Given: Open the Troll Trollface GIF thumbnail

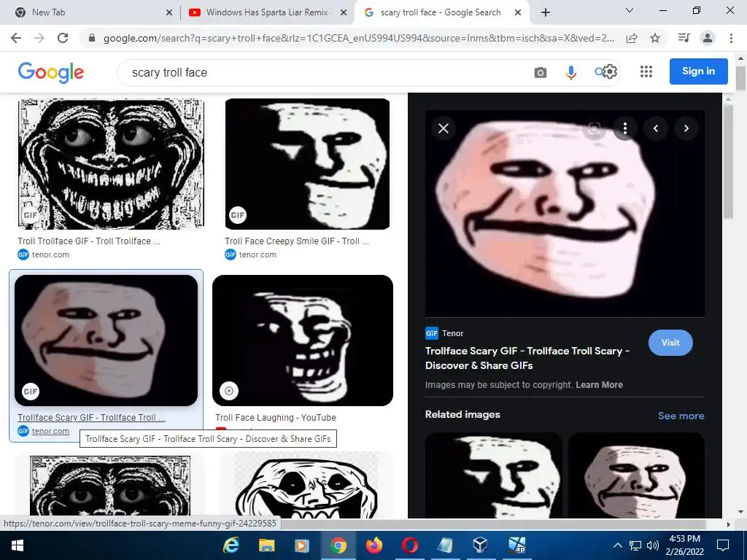Looking at the screenshot, I should [111, 164].
